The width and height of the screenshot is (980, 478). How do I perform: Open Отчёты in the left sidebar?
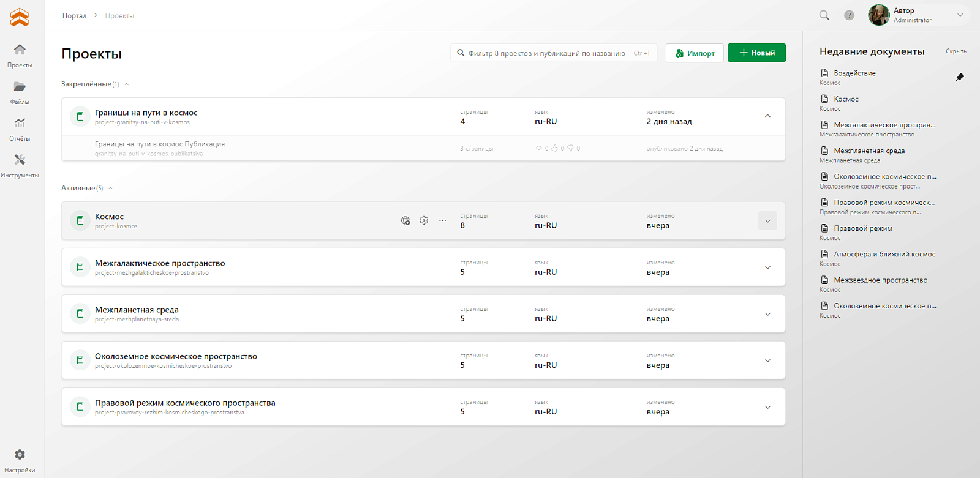coord(20,129)
